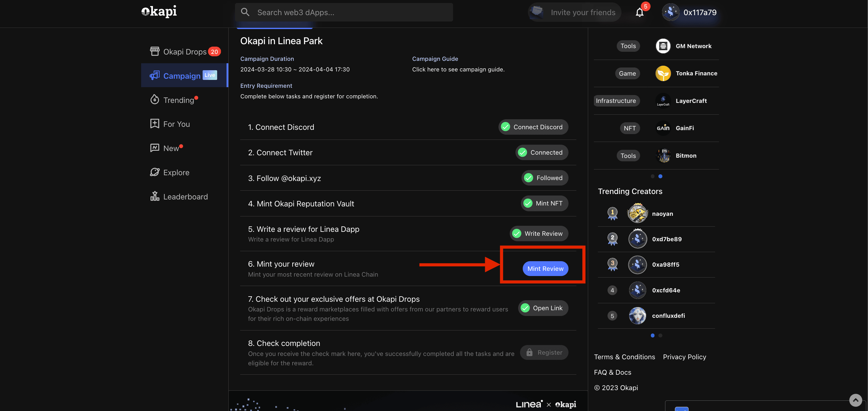868x411 pixels.
Task: Click the '8. Check completion' heading
Action: (284, 343)
